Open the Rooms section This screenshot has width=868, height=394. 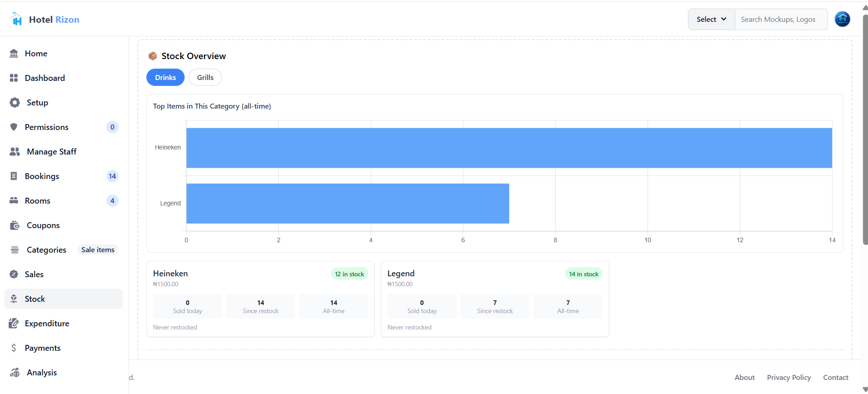[x=64, y=201]
